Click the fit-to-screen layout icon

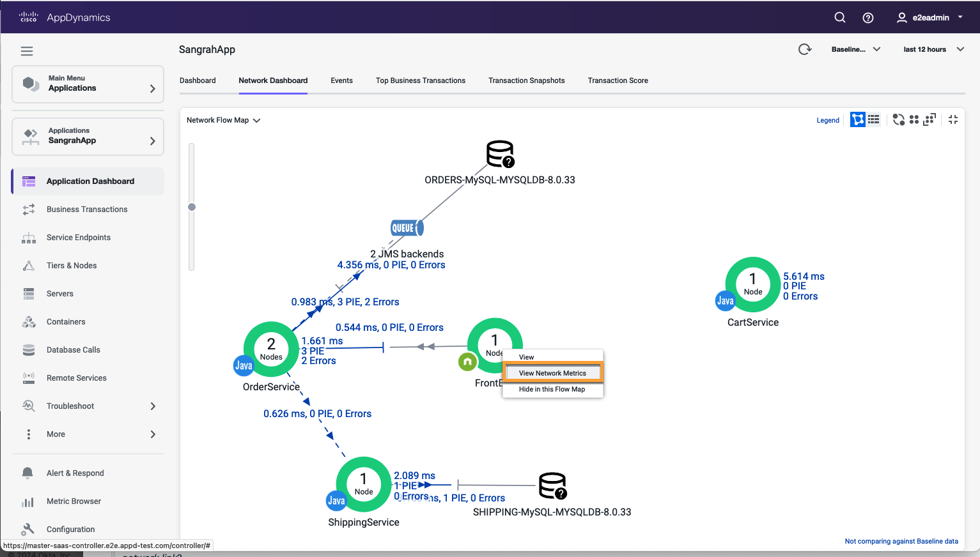929,119
